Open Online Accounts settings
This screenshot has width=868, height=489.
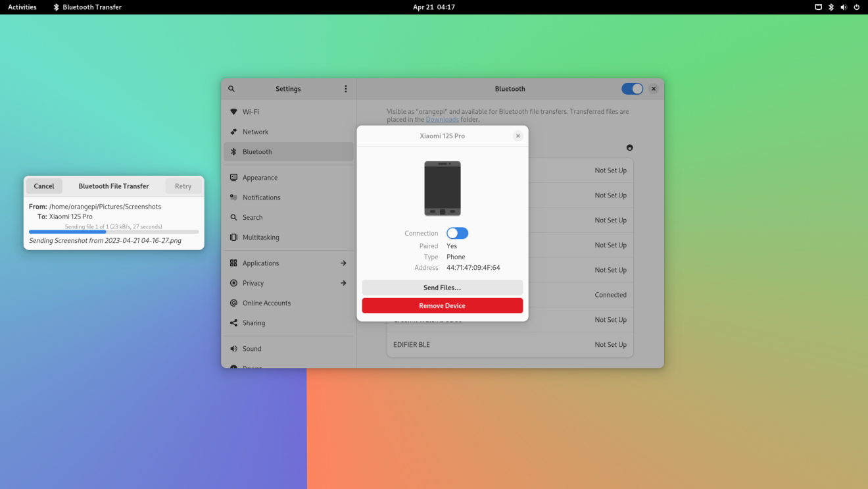coord(289,303)
